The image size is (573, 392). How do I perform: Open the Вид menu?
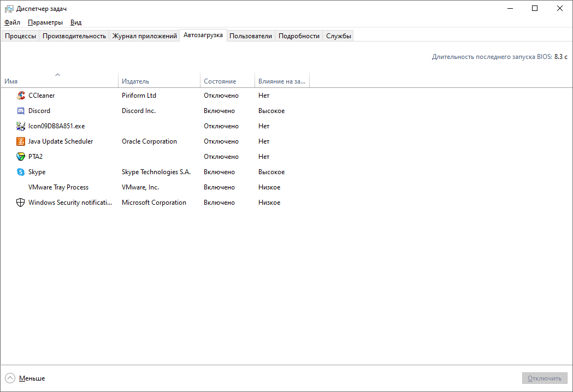(76, 22)
